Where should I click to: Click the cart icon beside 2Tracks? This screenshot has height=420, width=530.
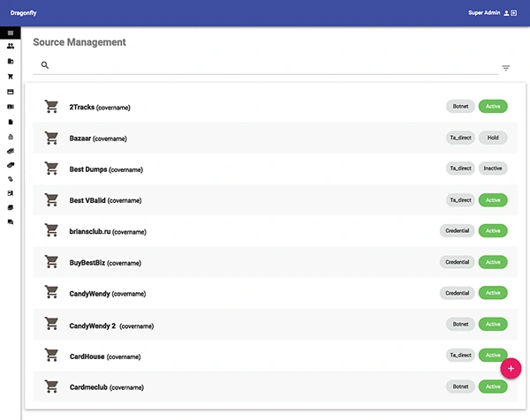(51, 107)
